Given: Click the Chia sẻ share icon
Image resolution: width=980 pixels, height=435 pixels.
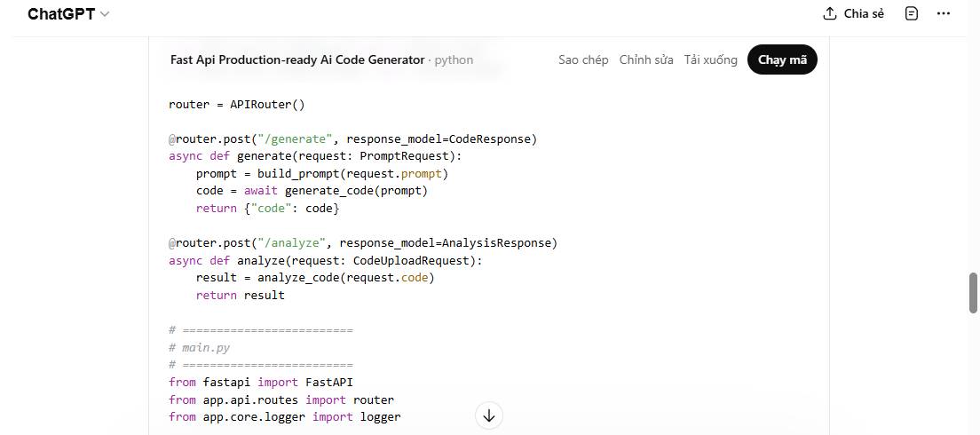Looking at the screenshot, I should (830, 14).
